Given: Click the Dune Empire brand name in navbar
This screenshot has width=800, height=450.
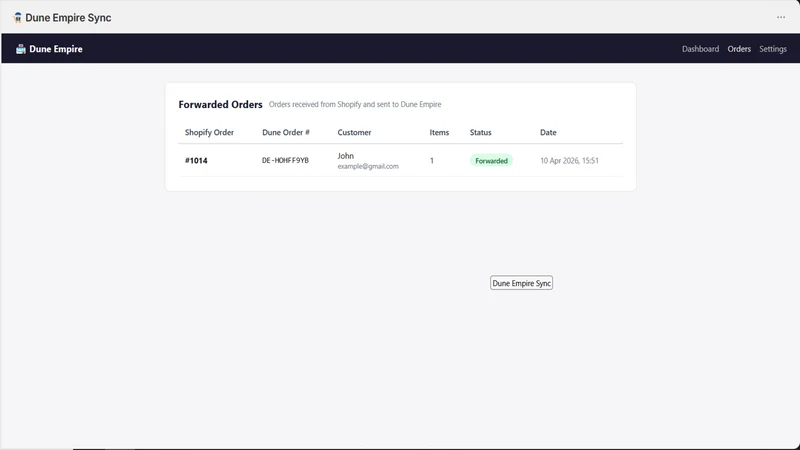Looking at the screenshot, I should point(56,49).
